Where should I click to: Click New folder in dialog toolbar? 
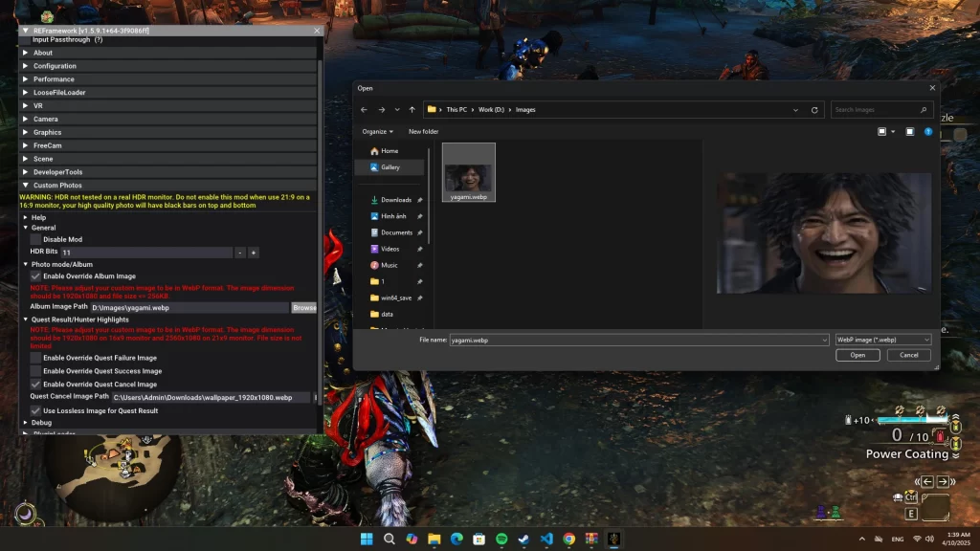[423, 132]
